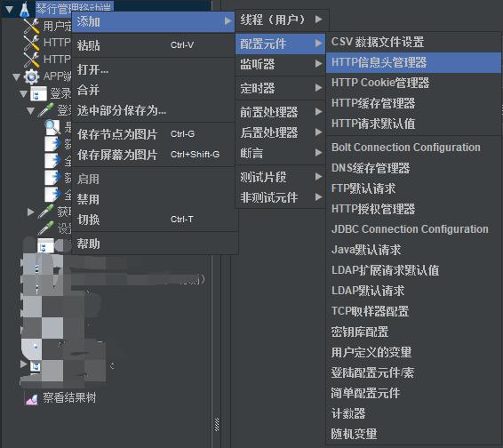The image size is (503, 448).
Task: Add Bolt Connection Configuration element
Action: pyautogui.click(x=413, y=148)
